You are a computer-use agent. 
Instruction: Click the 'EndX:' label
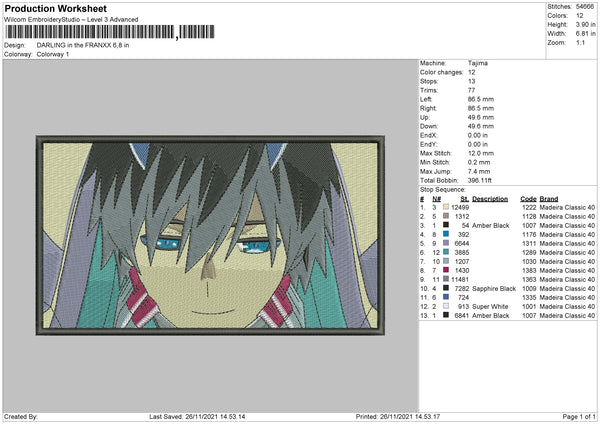pos(429,135)
